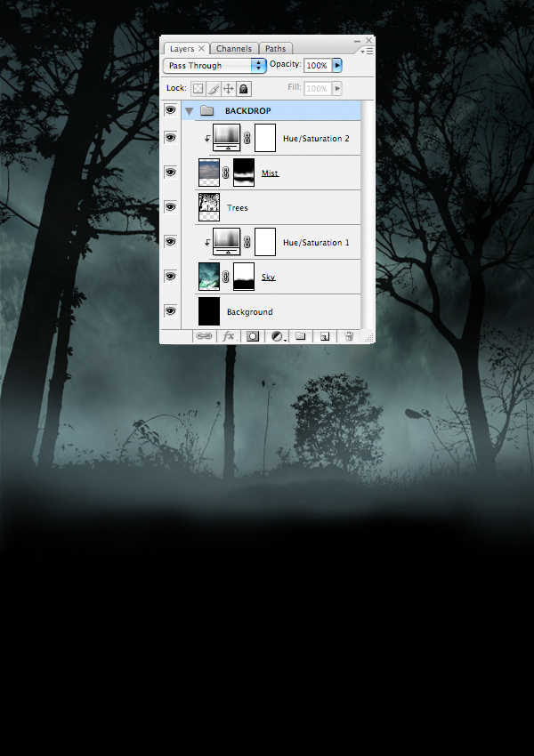Toggle the Sky layer mask link icon
The width and height of the screenshot is (534, 756).
pos(226,277)
